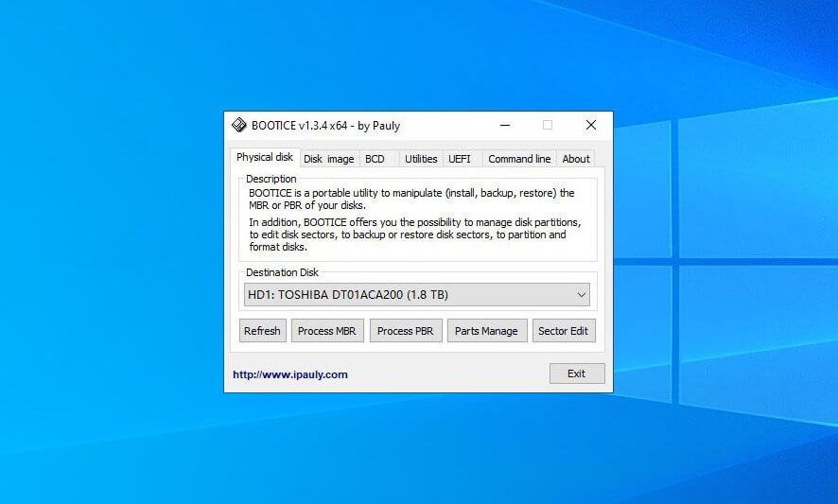This screenshot has width=838, height=504.
Task: Launch Parts Manage
Action: [487, 331]
